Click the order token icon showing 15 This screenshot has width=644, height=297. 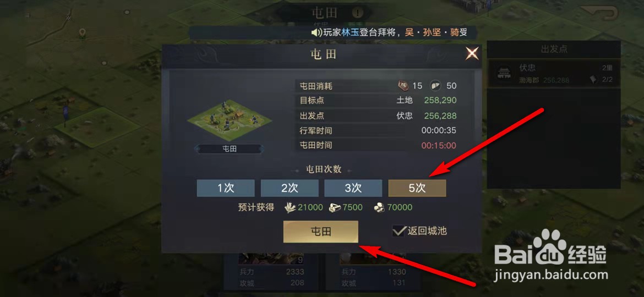404,86
